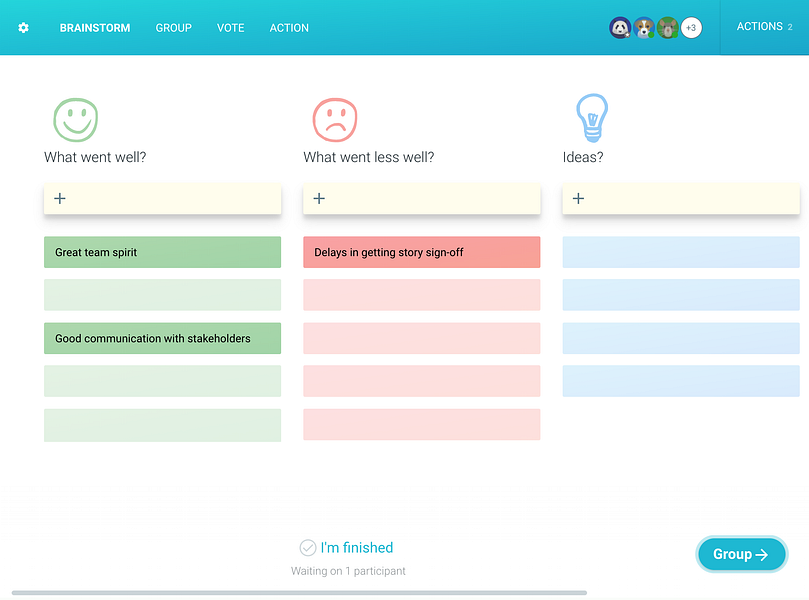Viewport: 809px width, 600px height.
Task: Click the Waiting on 1 participant text
Action: [348, 571]
